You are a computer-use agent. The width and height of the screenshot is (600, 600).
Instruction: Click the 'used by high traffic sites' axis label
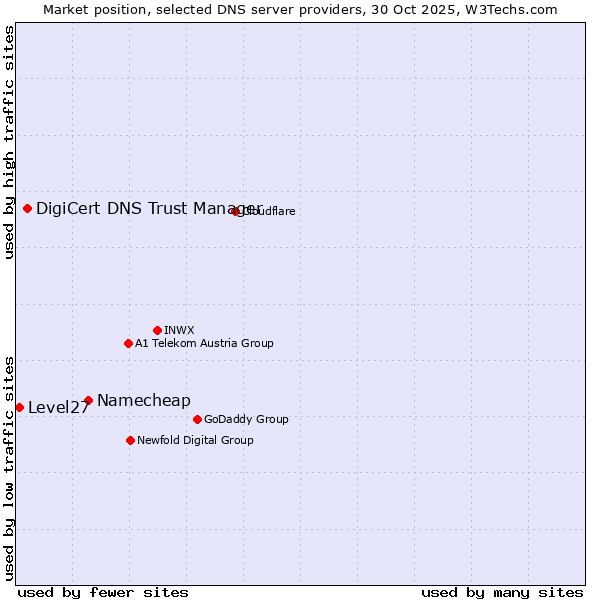coord(9,143)
